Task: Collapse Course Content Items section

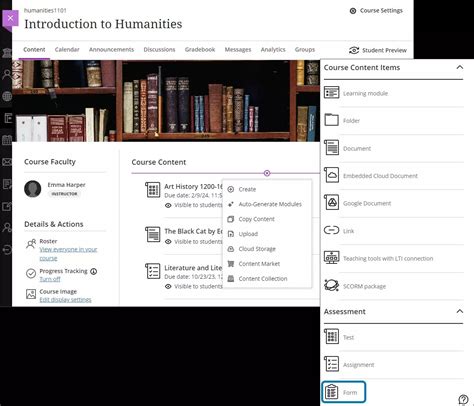Action: (x=460, y=67)
